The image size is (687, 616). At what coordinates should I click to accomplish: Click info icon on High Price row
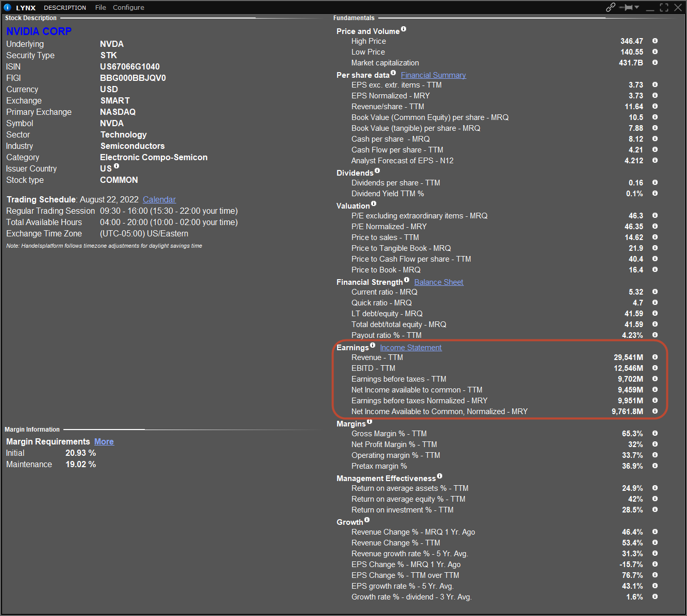click(655, 41)
